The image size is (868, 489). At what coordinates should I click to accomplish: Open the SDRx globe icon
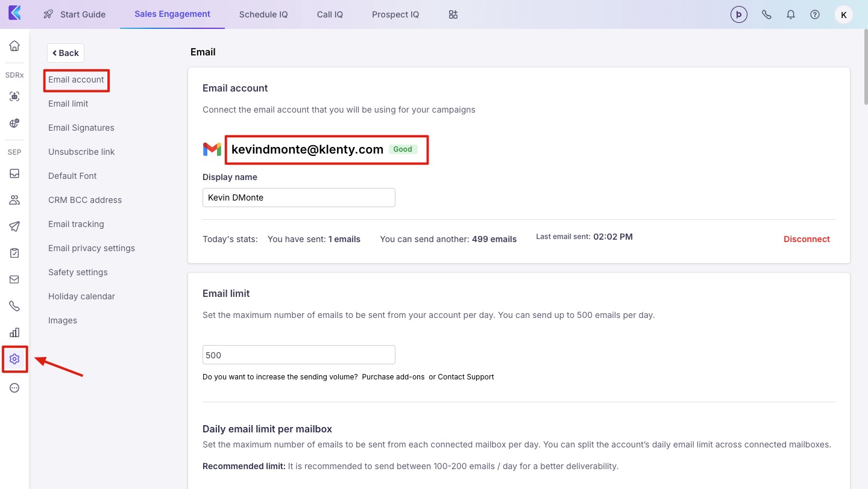click(14, 123)
